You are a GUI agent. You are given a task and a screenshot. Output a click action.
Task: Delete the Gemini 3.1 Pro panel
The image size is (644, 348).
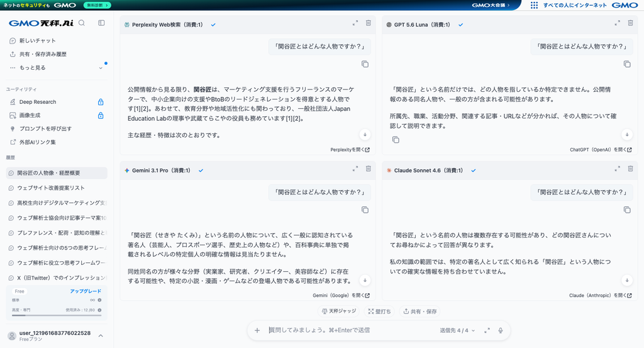[369, 169]
